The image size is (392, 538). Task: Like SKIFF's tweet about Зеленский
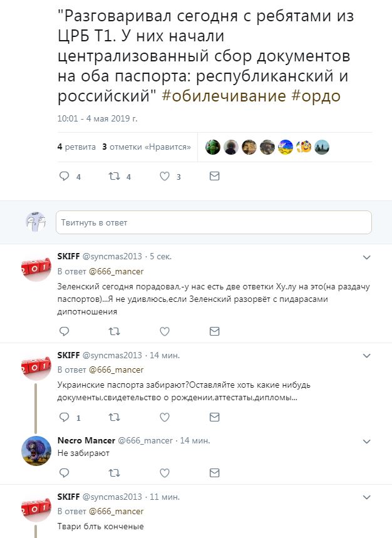[165, 331]
